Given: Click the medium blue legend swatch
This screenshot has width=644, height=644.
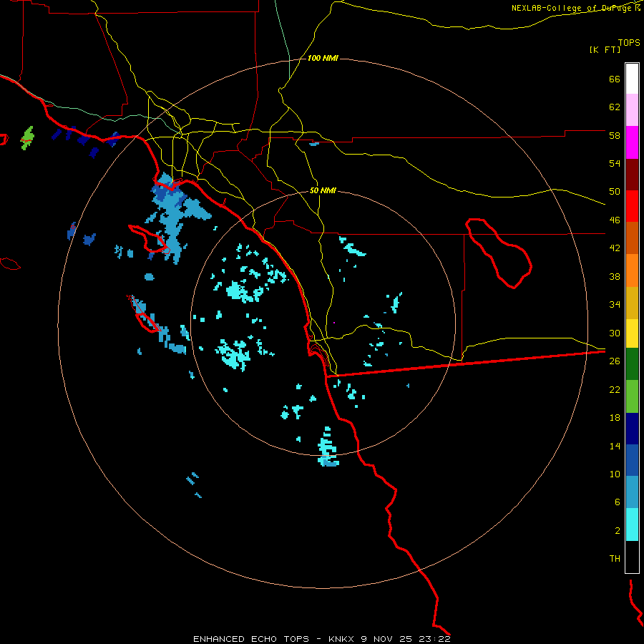Looking at the screenshot, I should 632,460.
